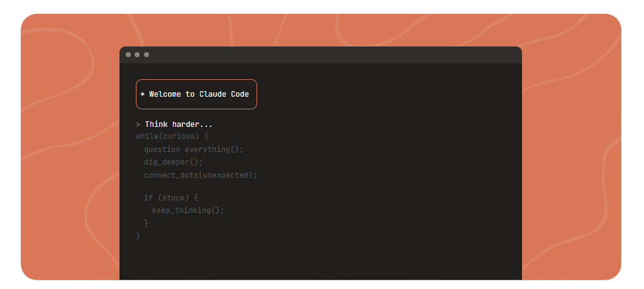Click the empty terminal area below the code
The width and height of the screenshot is (644, 289).
(321, 261)
